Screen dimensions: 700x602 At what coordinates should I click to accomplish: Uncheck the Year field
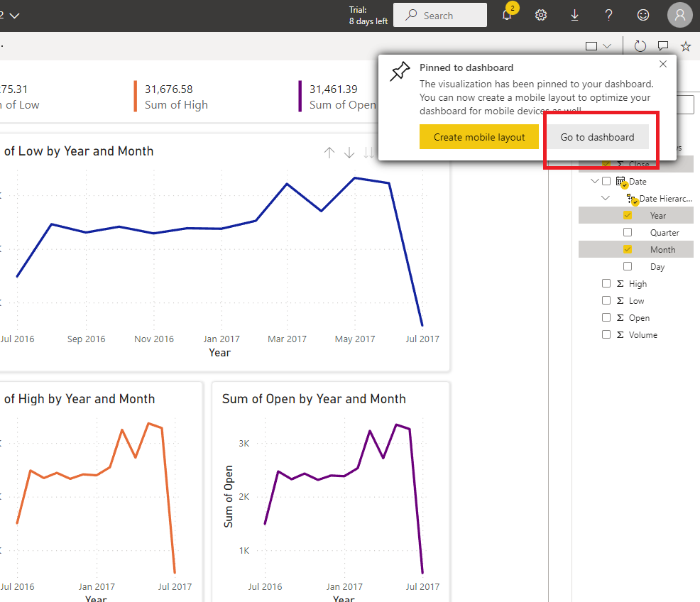coord(628,215)
